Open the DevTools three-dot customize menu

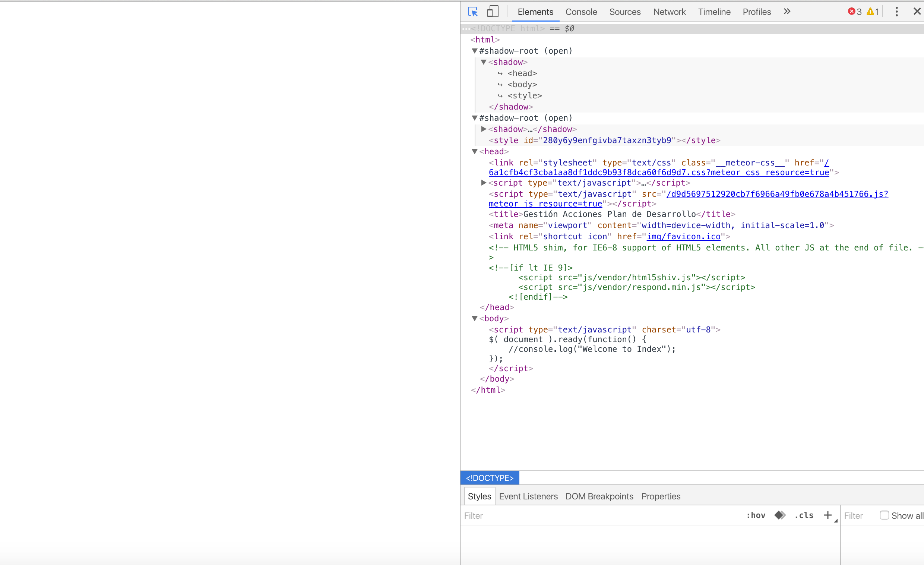pos(897,12)
